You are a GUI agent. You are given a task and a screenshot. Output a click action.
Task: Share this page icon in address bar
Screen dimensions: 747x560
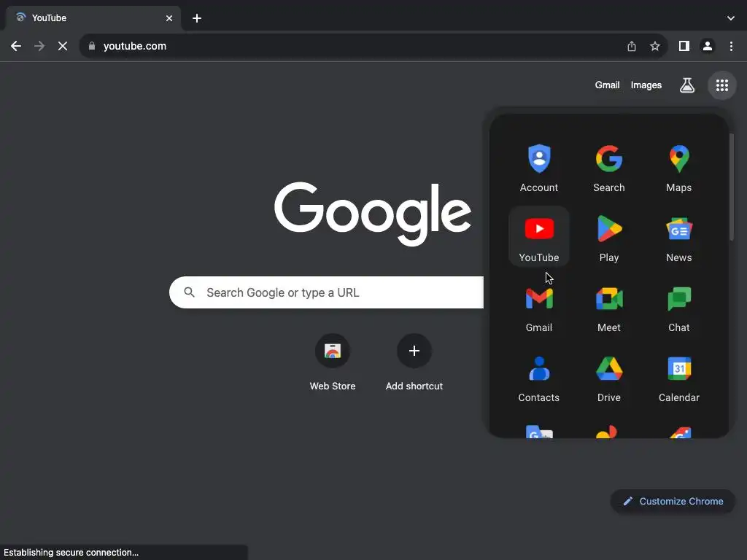[x=632, y=46]
